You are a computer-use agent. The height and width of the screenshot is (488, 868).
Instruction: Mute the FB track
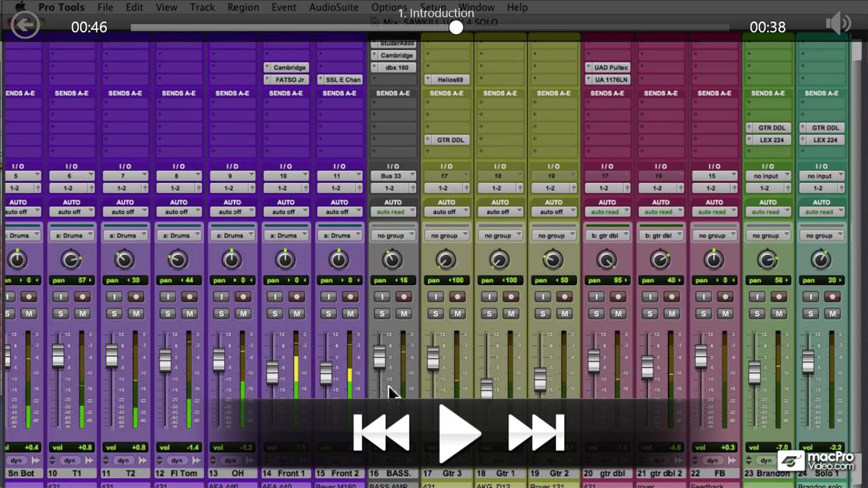pyautogui.click(x=725, y=313)
